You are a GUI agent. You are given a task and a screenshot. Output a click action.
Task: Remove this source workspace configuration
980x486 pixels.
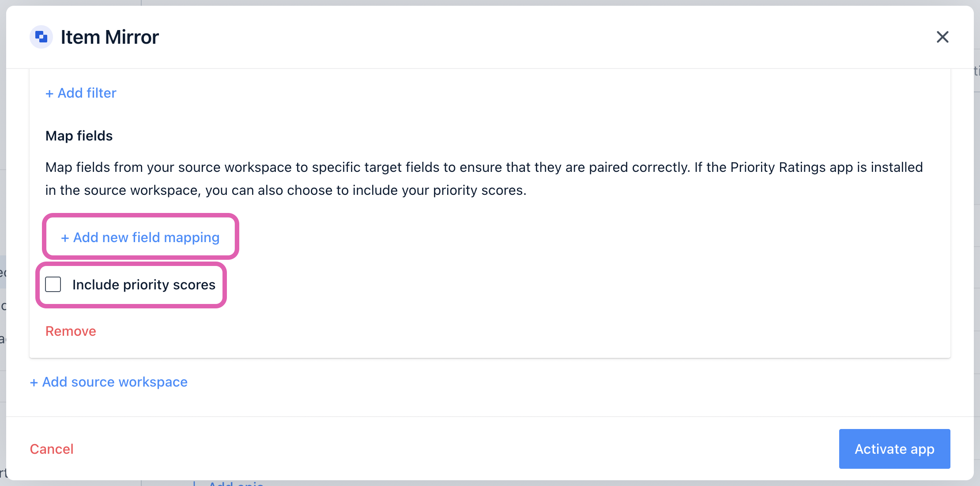tap(71, 331)
